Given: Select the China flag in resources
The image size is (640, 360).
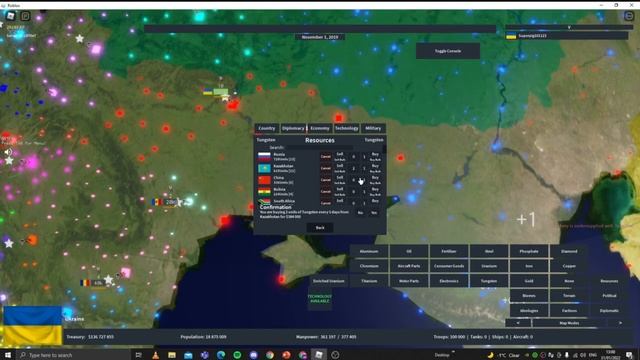Looking at the screenshot, I should point(264,180).
